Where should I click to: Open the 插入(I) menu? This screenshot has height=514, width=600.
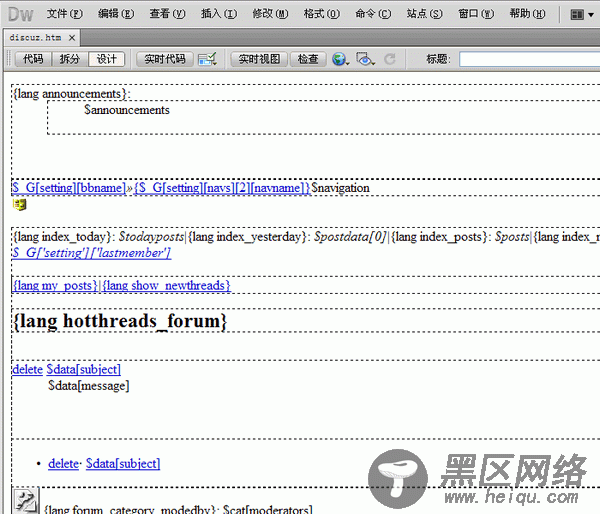tap(219, 14)
